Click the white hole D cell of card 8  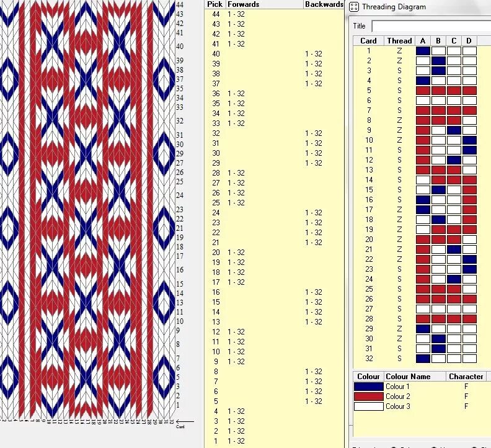click(469, 120)
